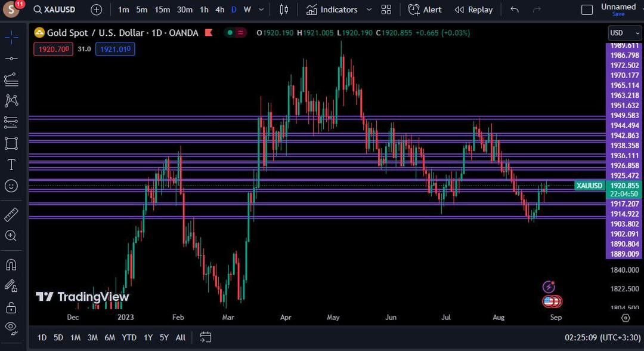The height and width of the screenshot is (351, 644).
Task: Open chart settings gear on time axis
Action: [x=626, y=318]
